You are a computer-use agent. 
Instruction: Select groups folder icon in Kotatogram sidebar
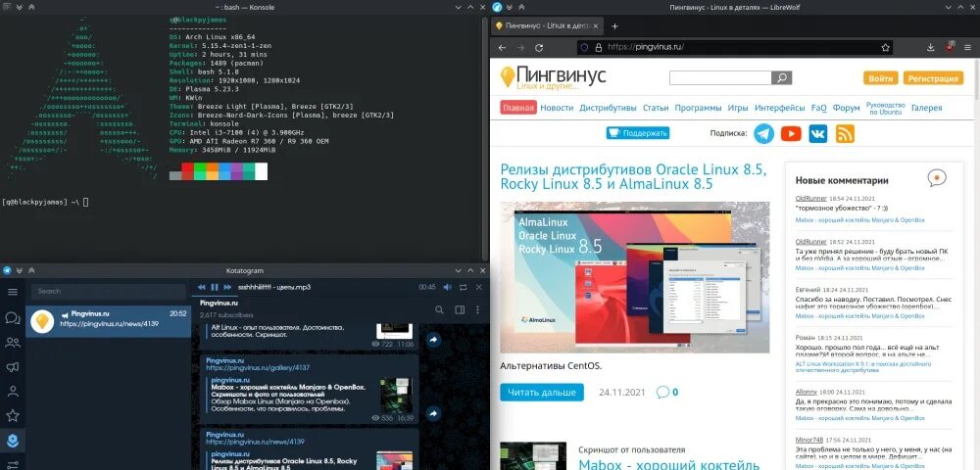(12, 342)
